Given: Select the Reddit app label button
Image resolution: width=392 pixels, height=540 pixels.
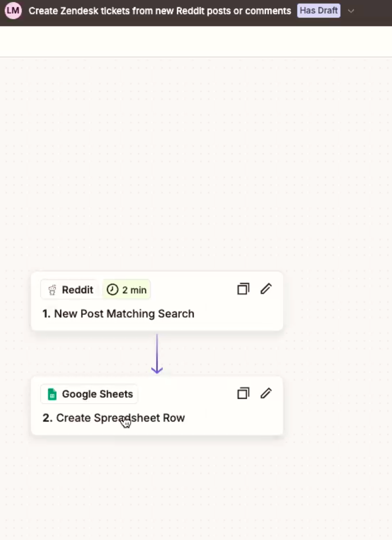Looking at the screenshot, I should tap(71, 290).
